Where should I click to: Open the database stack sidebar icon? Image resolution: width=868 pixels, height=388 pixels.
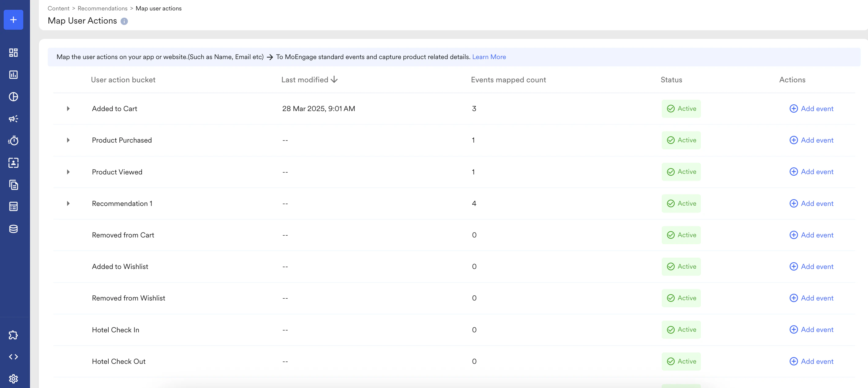pyautogui.click(x=13, y=229)
